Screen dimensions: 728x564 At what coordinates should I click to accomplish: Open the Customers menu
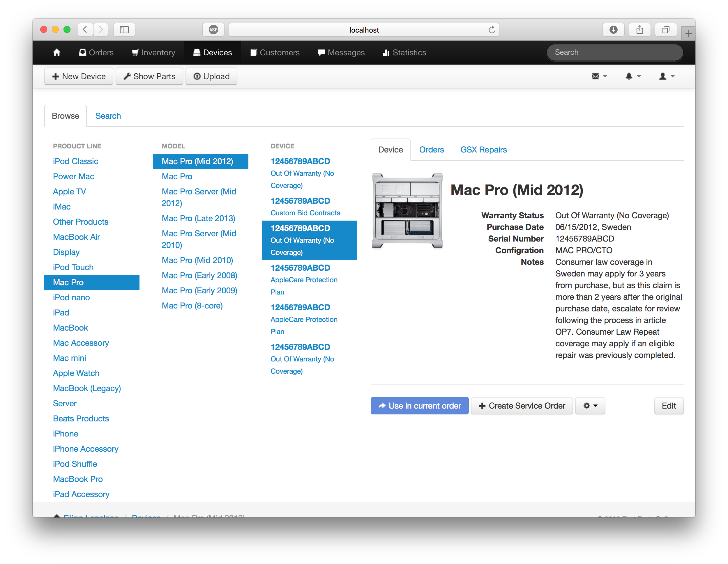click(x=275, y=52)
